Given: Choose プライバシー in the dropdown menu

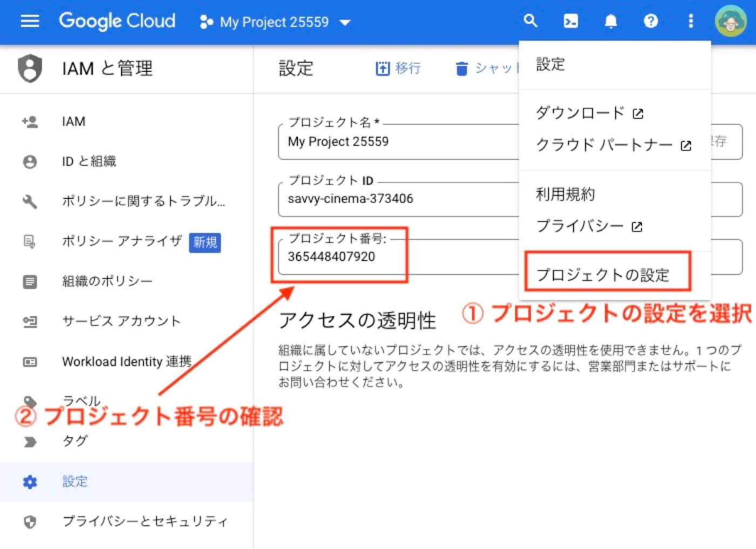Looking at the screenshot, I should coord(615,225).
